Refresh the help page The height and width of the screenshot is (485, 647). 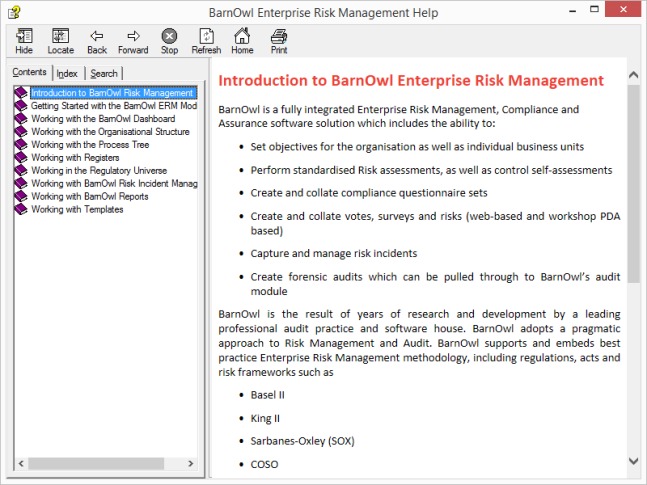[x=206, y=41]
